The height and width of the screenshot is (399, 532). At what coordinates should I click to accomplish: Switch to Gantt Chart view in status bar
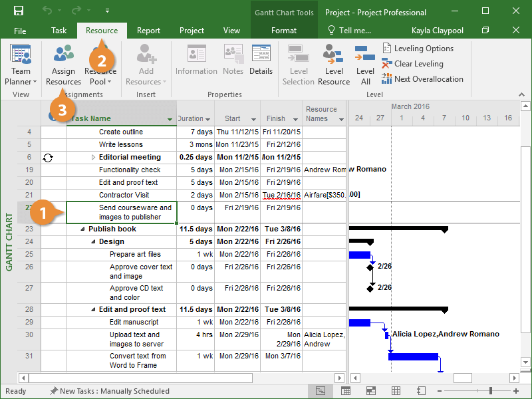321,391
